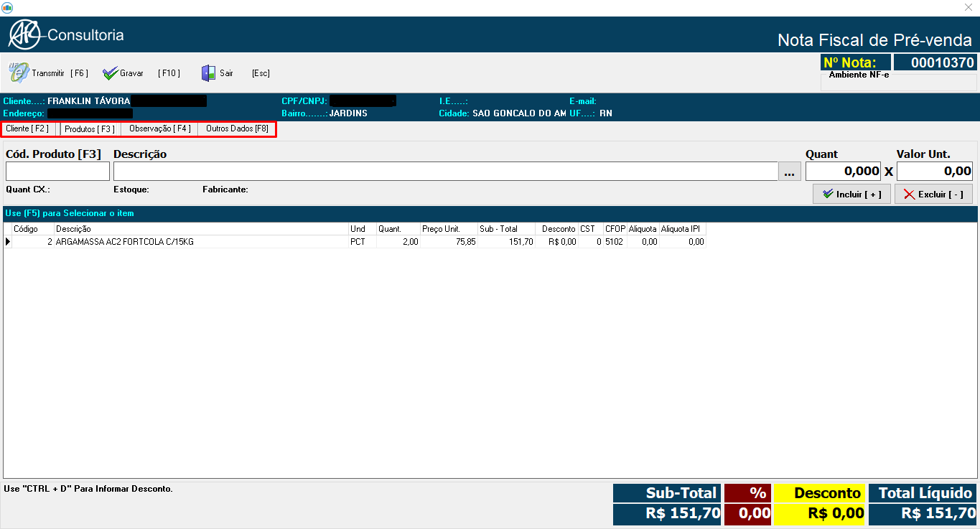The width and height of the screenshot is (980, 529).
Task: Select the ARGAMASSA AC2 FORTCOLA C/15KG row
Action: (355, 242)
